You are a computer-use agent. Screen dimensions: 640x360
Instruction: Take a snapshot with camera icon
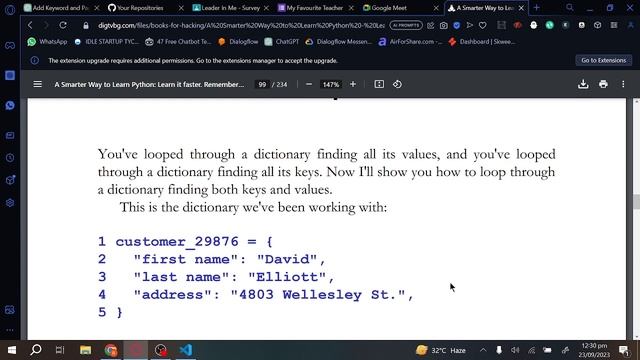444,25
